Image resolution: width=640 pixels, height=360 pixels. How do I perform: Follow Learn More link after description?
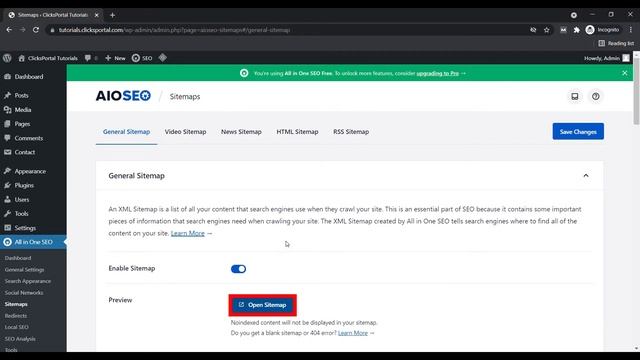pos(188,233)
